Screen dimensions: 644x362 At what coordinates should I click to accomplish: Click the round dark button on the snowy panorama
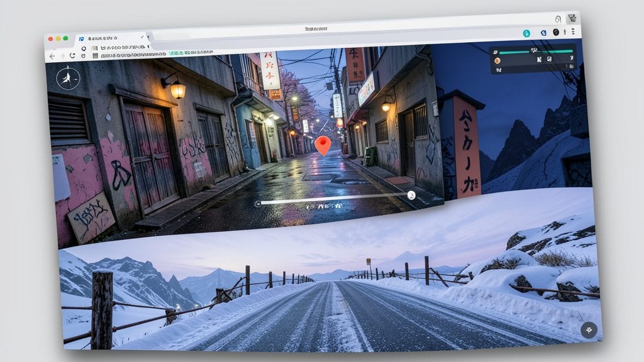tap(589, 330)
